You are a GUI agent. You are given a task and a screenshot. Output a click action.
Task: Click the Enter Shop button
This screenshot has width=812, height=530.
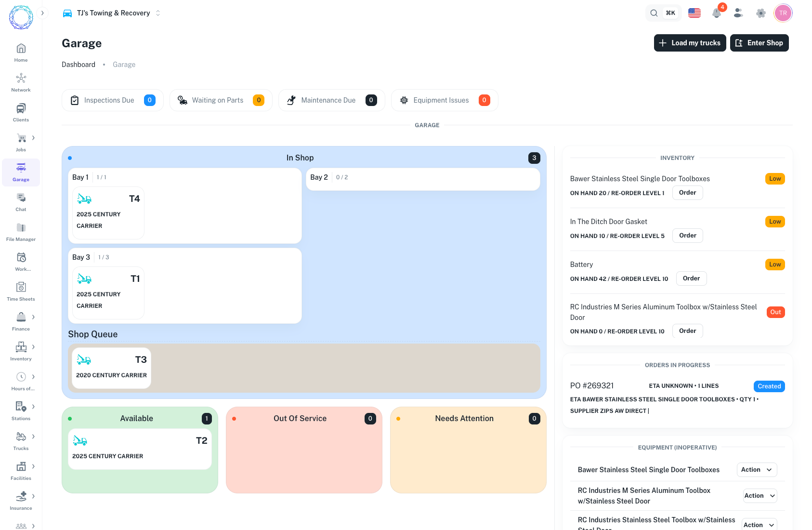pyautogui.click(x=759, y=43)
